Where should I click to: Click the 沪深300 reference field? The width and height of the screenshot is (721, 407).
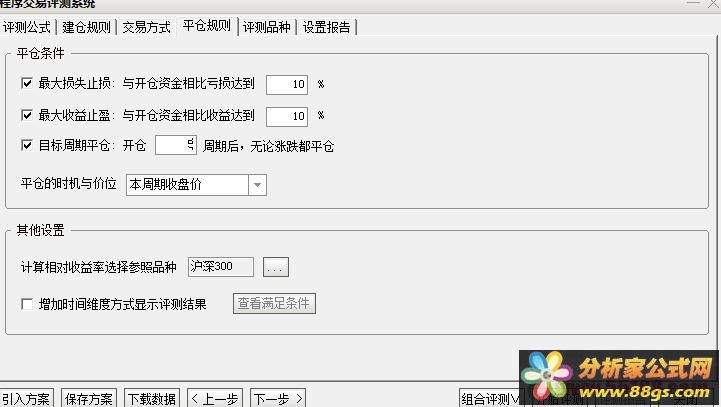pyautogui.click(x=221, y=267)
